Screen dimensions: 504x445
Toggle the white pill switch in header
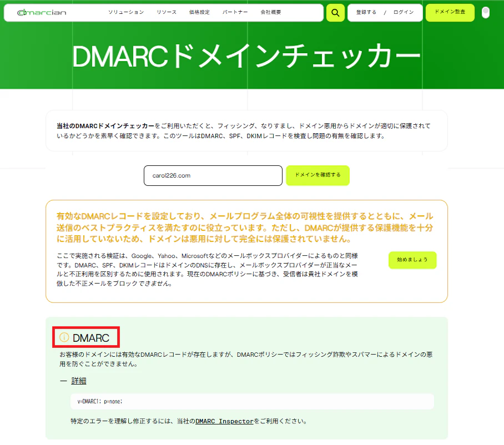click(486, 13)
